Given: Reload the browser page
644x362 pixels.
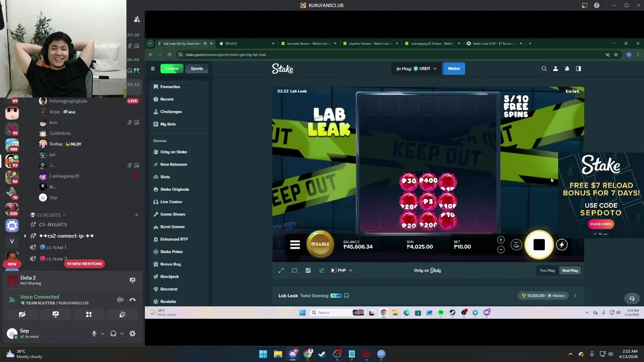Looking at the screenshot, I should (x=169, y=54).
